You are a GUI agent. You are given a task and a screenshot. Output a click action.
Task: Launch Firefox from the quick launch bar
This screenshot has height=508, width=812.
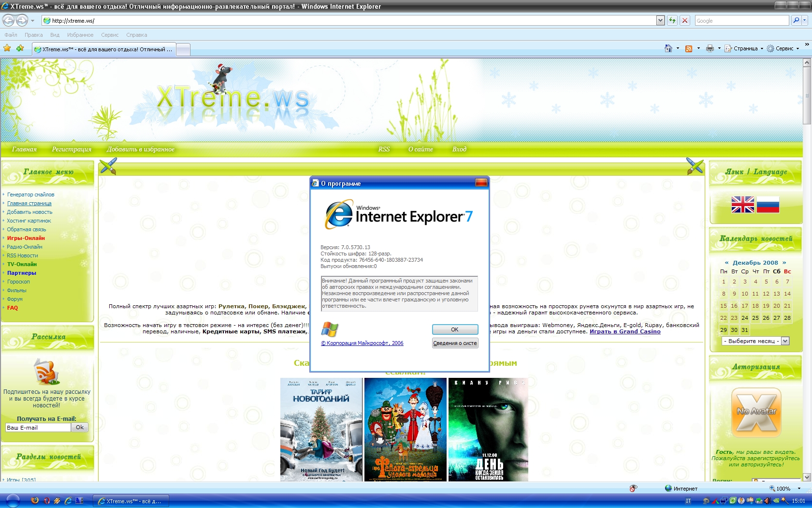pyautogui.click(x=35, y=501)
